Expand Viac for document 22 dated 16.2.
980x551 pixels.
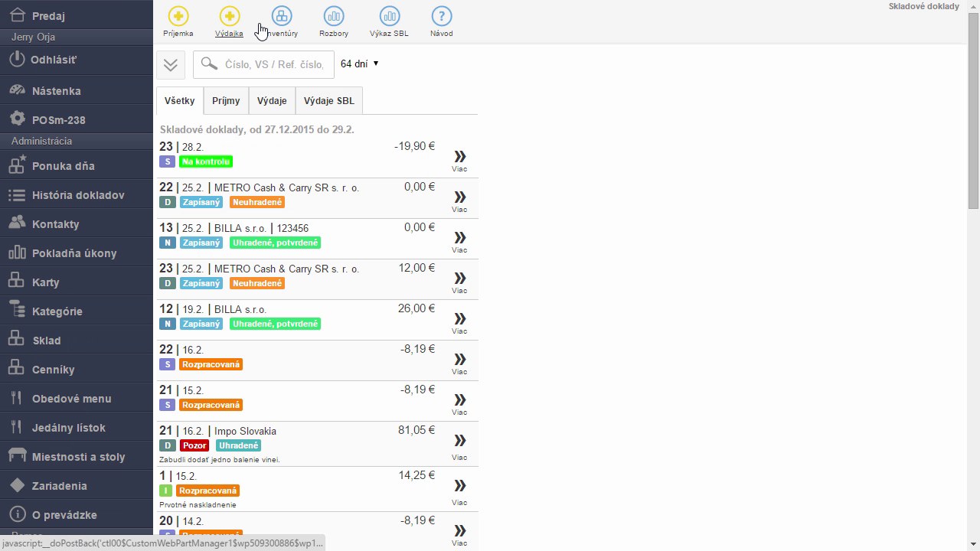tap(459, 362)
